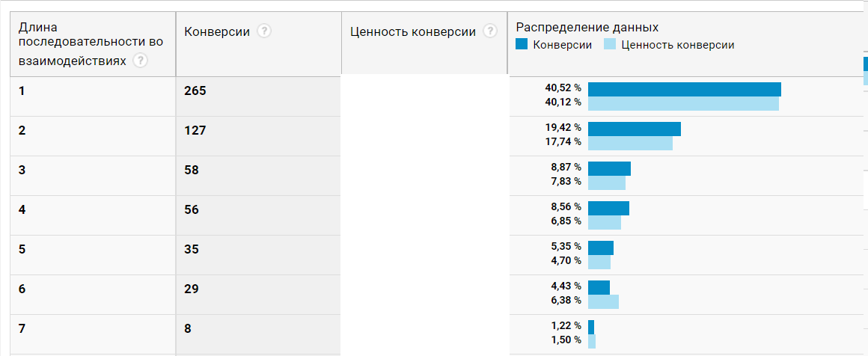Click help icon beside sequence length header

[139, 61]
